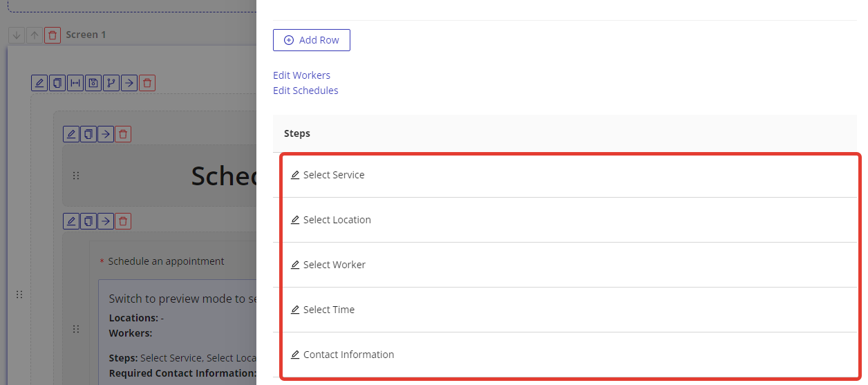Open the Edit Schedules link

(305, 91)
